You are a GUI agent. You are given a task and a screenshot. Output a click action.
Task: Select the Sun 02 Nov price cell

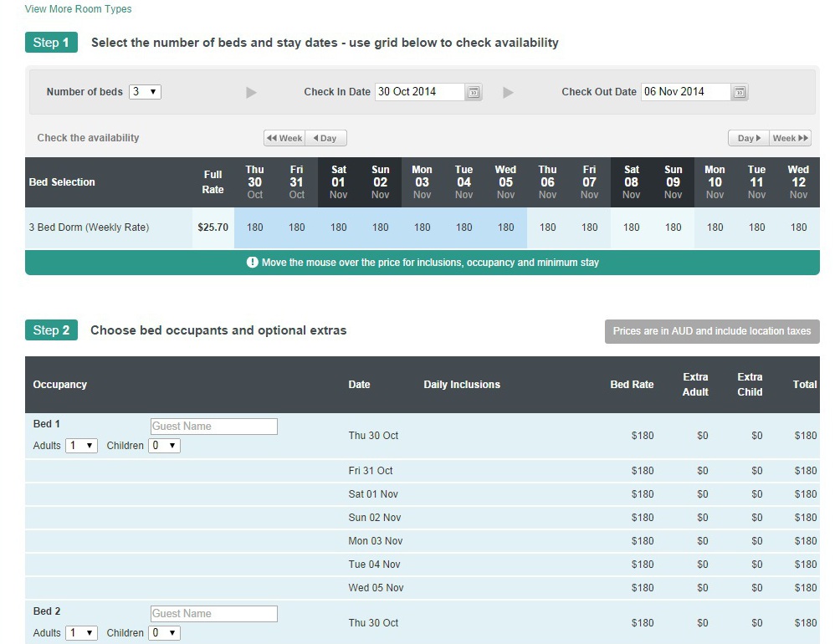click(381, 227)
